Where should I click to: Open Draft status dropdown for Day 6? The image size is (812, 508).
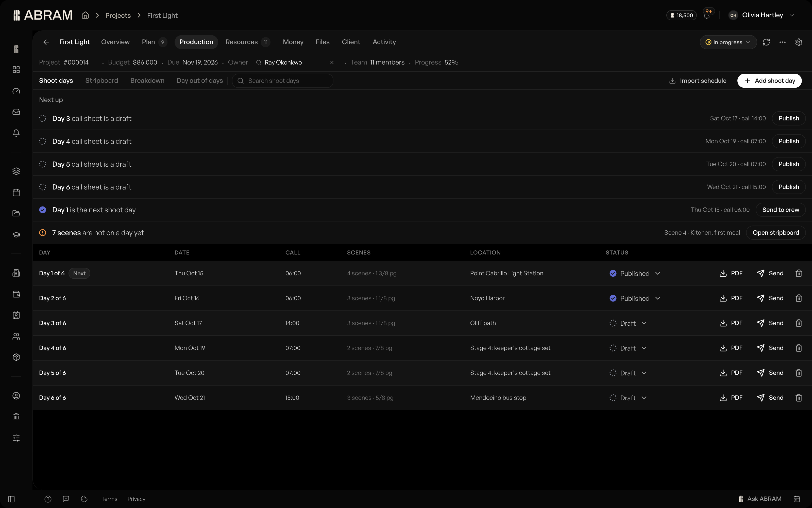pyautogui.click(x=628, y=398)
